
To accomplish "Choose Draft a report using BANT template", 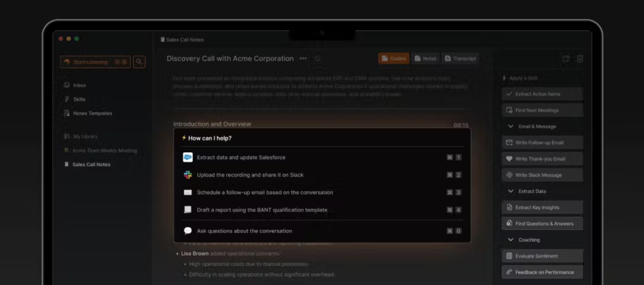I will pyautogui.click(x=322, y=210).
